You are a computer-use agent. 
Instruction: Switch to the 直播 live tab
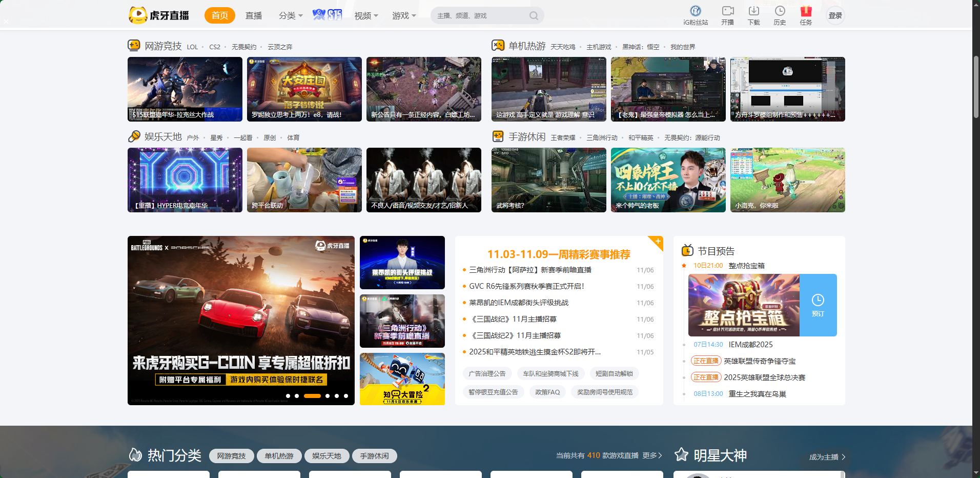click(x=254, y=16)
